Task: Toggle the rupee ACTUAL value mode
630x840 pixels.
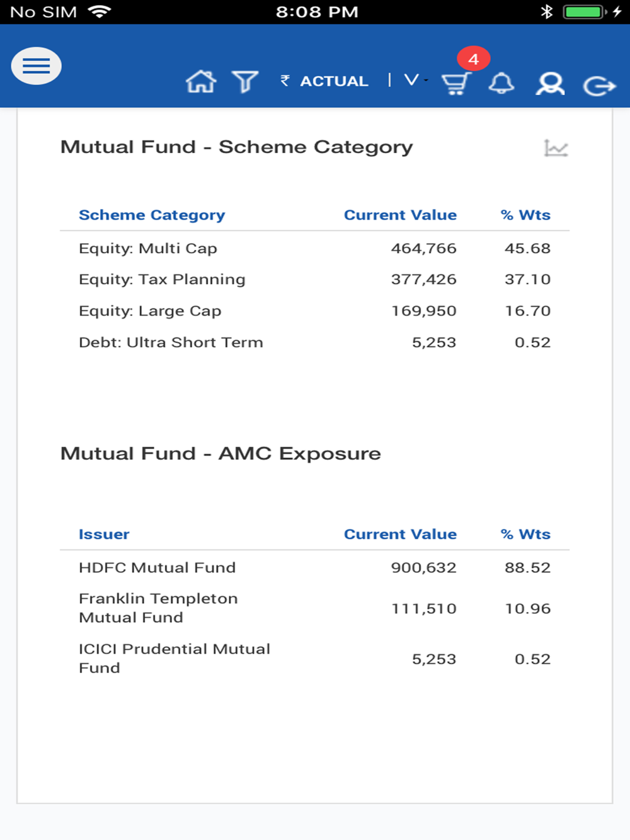Action: 325,81
